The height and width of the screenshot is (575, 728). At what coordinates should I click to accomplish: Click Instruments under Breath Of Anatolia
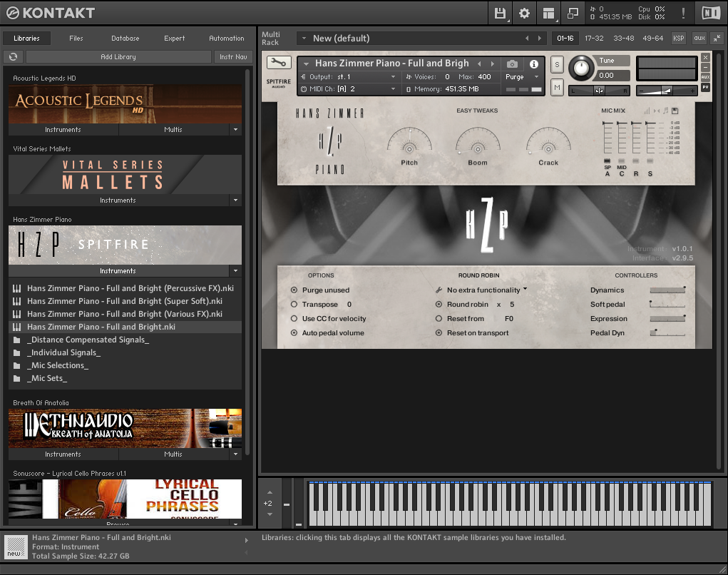click(63, 454)
